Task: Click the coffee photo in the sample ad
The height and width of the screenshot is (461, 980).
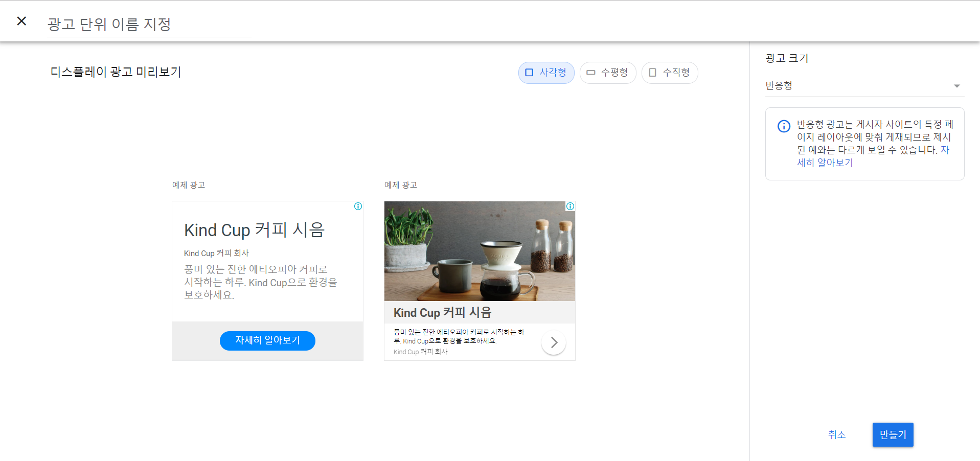Action: (480, 251)
